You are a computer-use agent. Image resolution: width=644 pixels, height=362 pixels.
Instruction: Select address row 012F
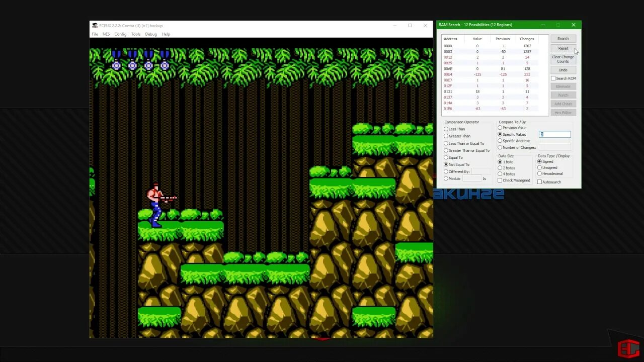click(491, 86)
